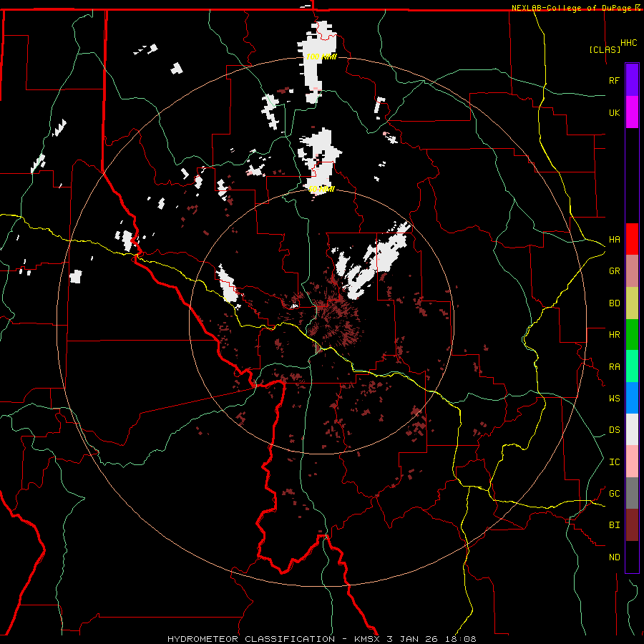The height and width of the screenshot is (644, 644).
Task: Select the pink IC legend swatch
Action: [632, 462]
